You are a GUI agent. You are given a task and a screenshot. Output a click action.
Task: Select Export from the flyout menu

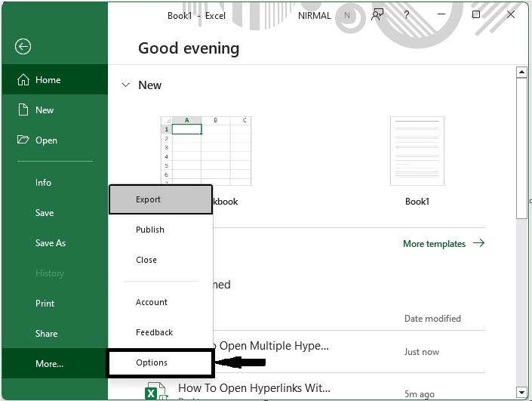[x=161, y=199]
